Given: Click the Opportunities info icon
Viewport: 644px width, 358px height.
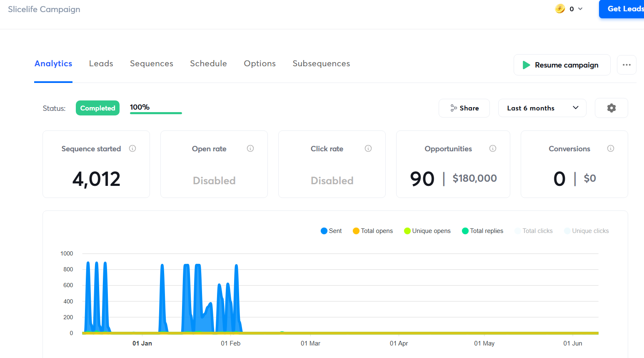Looking at the screenshot, I should point(493,148).
